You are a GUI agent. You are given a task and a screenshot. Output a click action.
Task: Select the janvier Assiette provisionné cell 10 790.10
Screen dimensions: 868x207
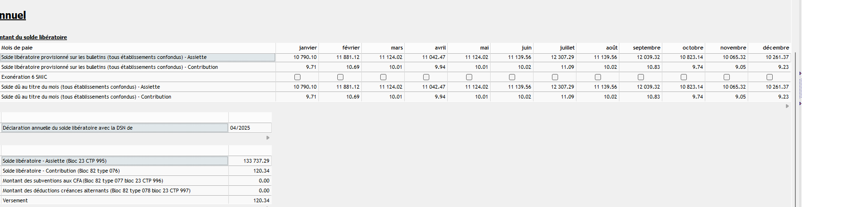[297, 57]
